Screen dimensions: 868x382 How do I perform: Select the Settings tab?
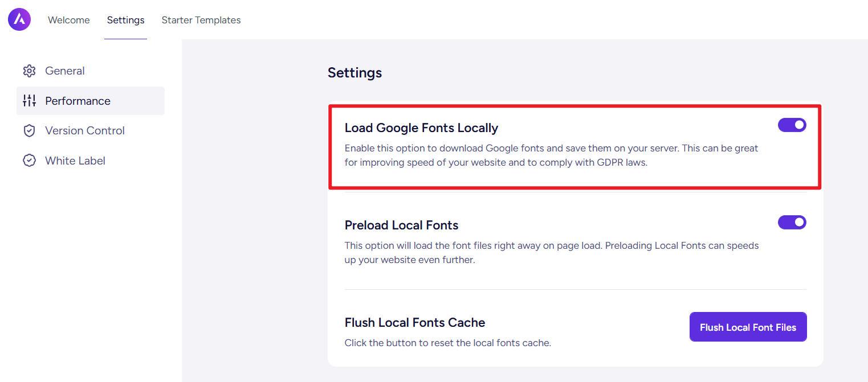126,20
